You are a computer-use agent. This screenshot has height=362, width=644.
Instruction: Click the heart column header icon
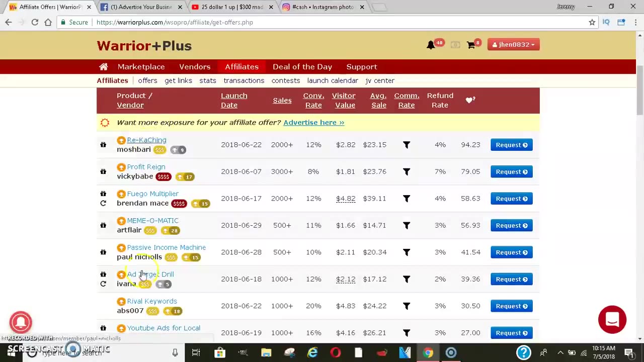tap(470, 100)
